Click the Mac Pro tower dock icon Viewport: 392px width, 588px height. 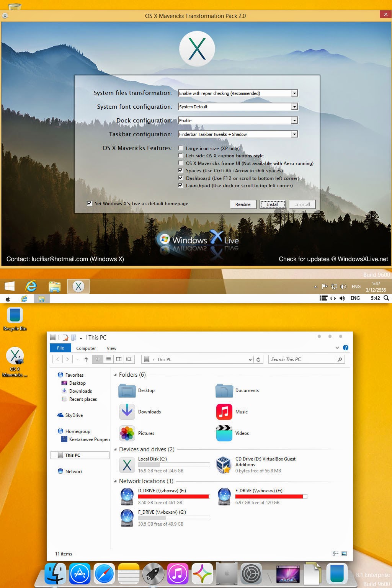point(227,574)
